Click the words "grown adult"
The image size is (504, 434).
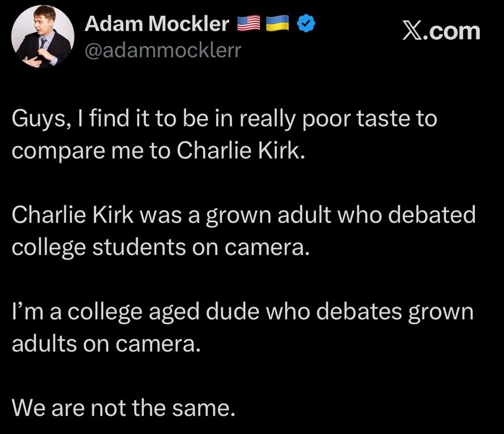268,215
